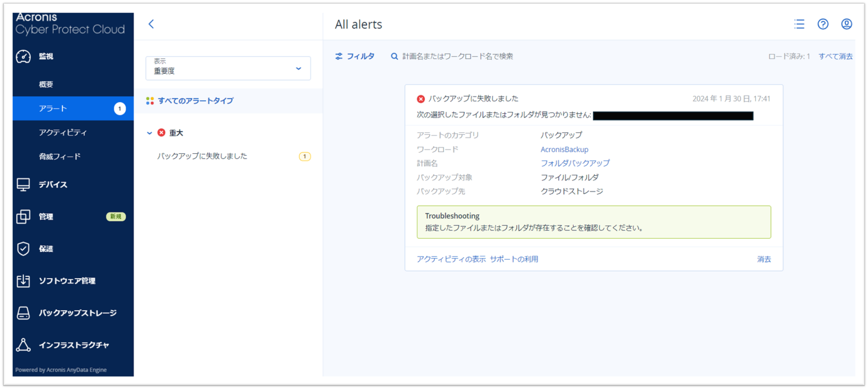This screenshot has height=389, width=868.
Task: Click the plan or workload search field
Action: pos(457,56)
